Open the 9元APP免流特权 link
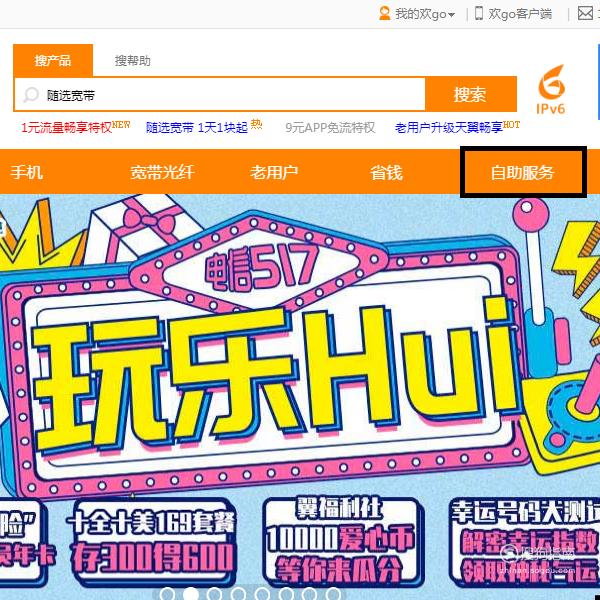Image resolution: width=600 pixels, height=600 pixels. coord(330,127)
